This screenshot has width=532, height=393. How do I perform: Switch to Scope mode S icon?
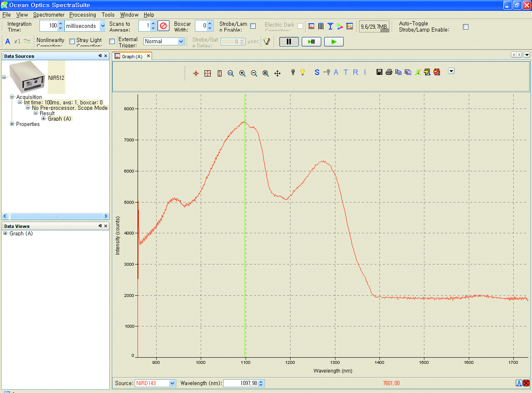click(317, 72)
